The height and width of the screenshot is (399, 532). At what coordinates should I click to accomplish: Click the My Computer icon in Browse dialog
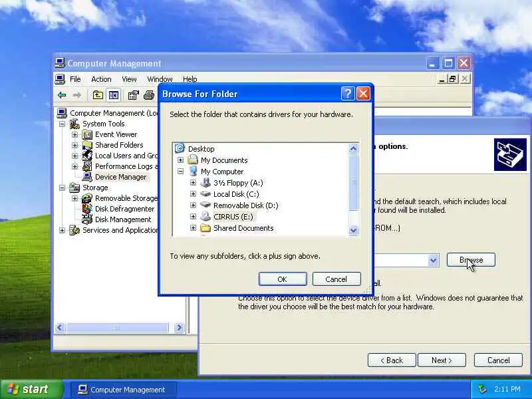(x=193, y=171)
